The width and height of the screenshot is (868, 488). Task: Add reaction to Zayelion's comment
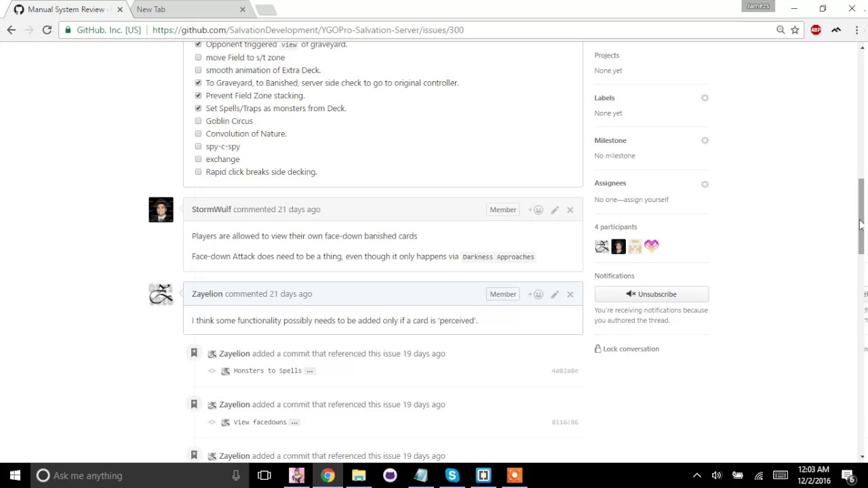coord(536,294)
